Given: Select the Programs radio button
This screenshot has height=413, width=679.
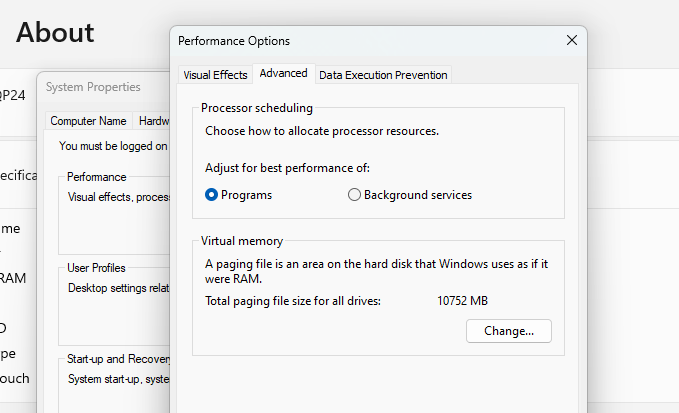Looking at the screenshot, I should point(212,195).
